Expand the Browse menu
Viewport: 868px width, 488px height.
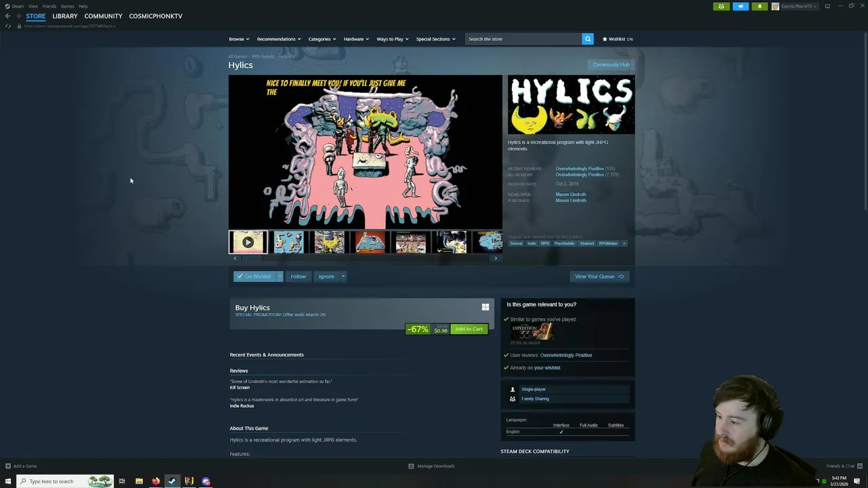(x=239, y=39)
